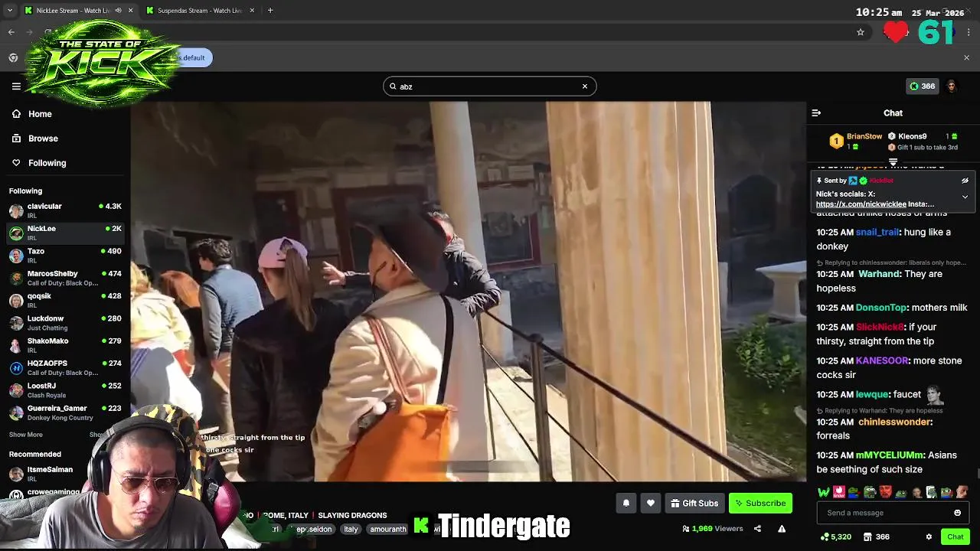Report stream with warning triangle icon
980x551 pixels.
coord(782,529)
